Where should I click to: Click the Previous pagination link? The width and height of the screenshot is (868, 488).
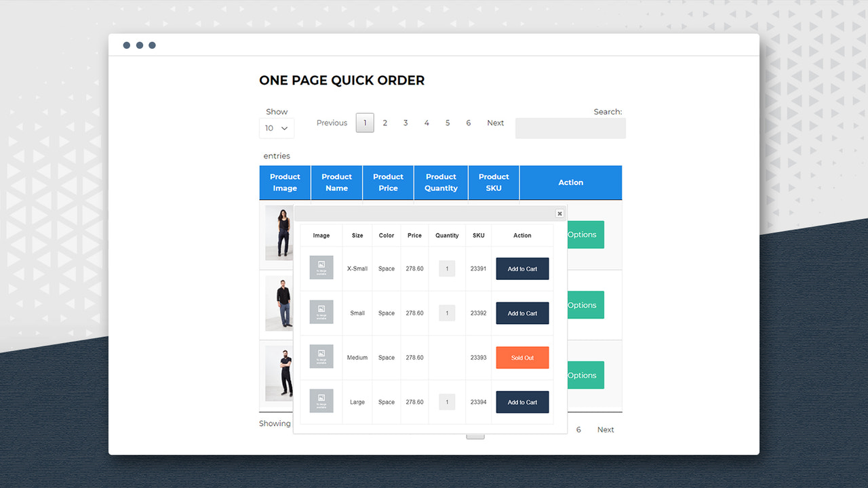[332, 123]
